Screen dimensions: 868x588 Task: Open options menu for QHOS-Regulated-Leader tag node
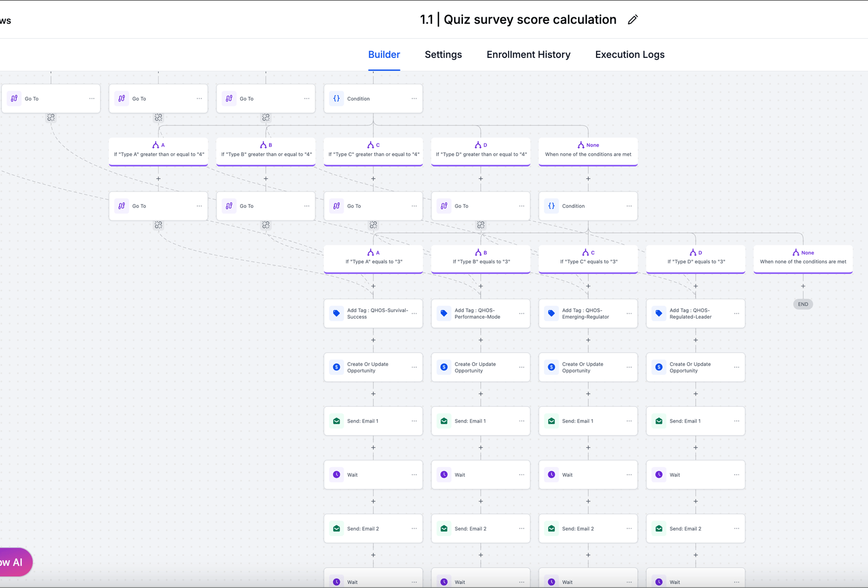point(736,313)
